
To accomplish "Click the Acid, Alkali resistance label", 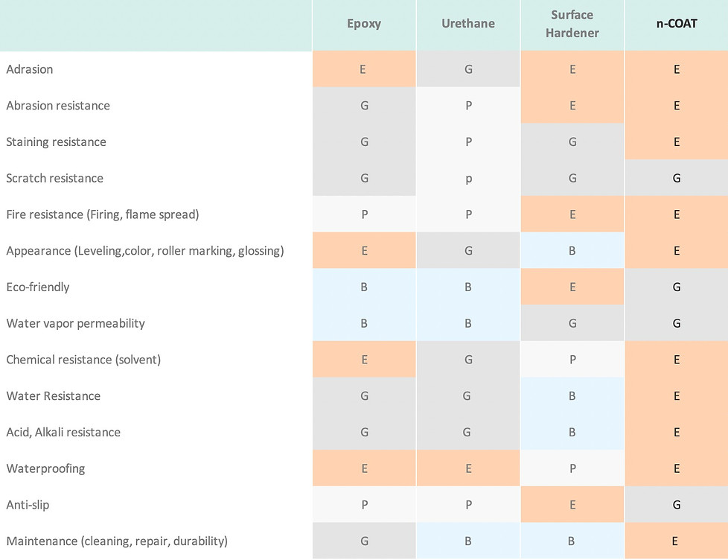I will tap(63, 432).
